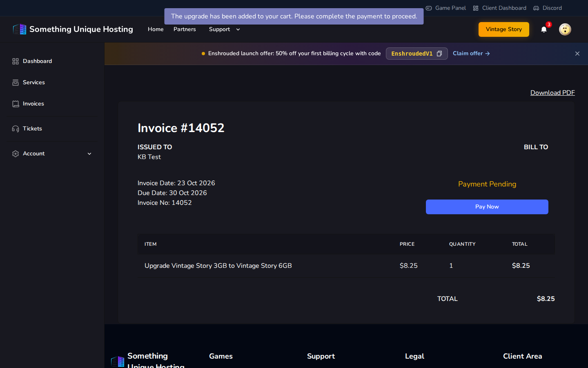Click the ITEM column header
The image size is (588, 368).
[151, 244]
